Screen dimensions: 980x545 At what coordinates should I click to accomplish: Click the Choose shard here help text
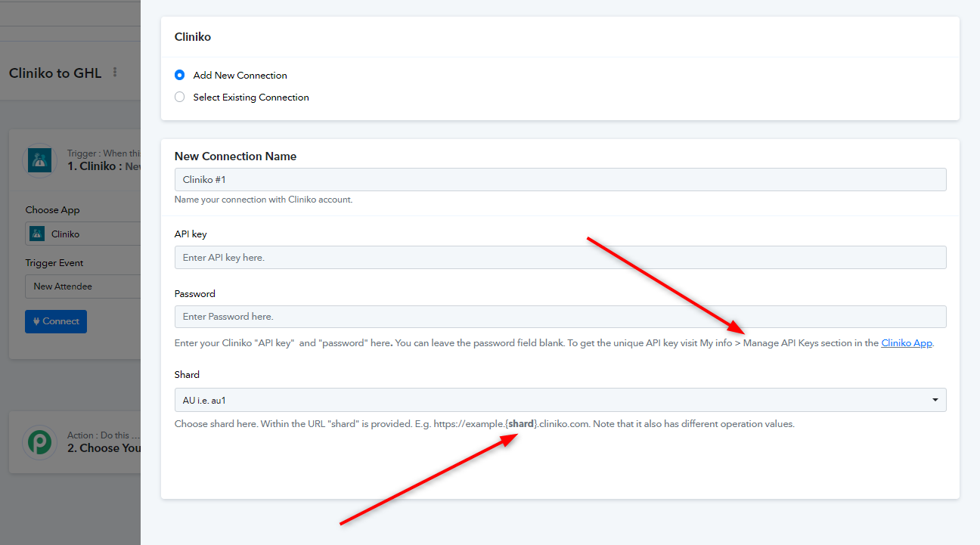coord(485,424)
